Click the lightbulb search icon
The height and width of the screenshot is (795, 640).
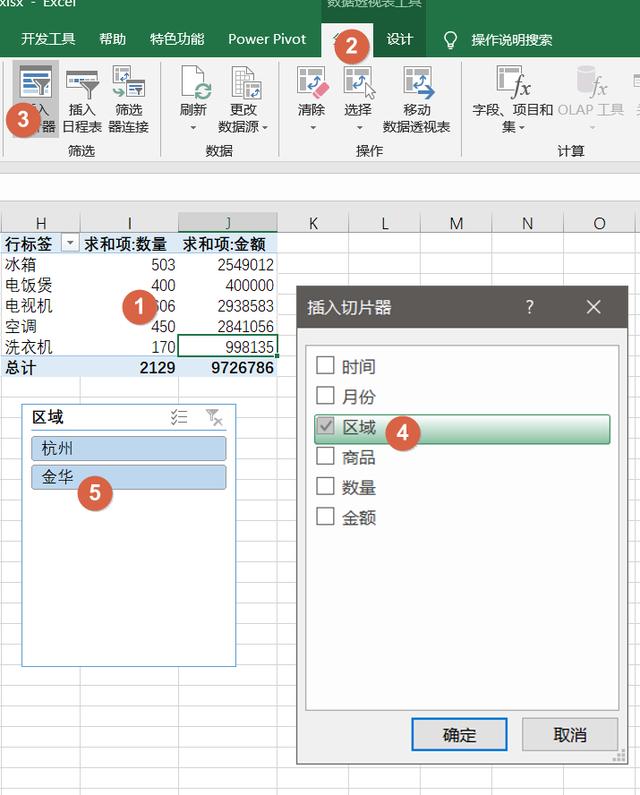pos(450,40)
